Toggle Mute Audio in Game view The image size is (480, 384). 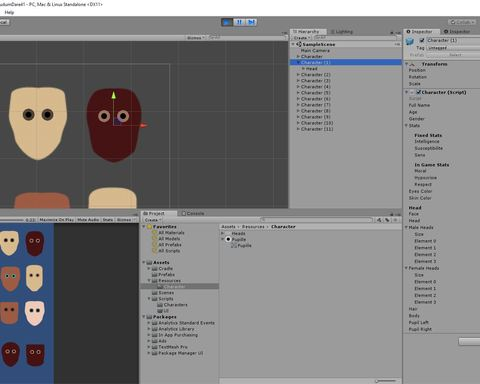click(88, 220)
